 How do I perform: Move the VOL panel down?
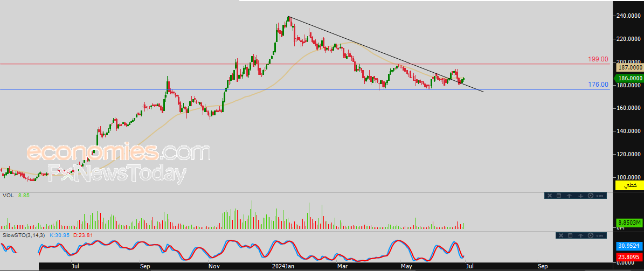tap(581, 196)
